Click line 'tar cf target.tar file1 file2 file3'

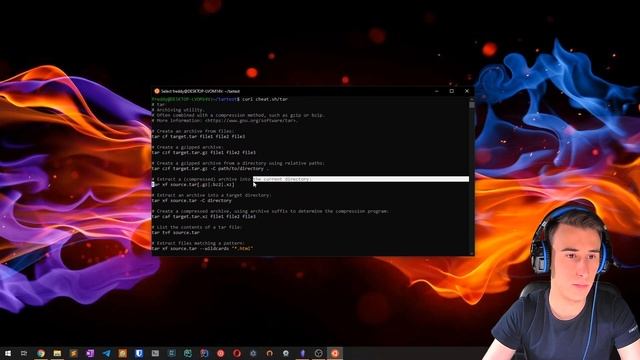(199, 137)
